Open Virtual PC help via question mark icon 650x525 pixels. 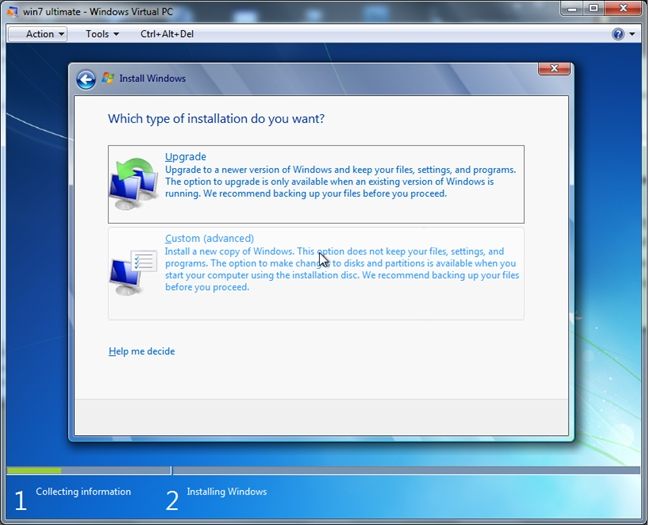tap(618, 34)
